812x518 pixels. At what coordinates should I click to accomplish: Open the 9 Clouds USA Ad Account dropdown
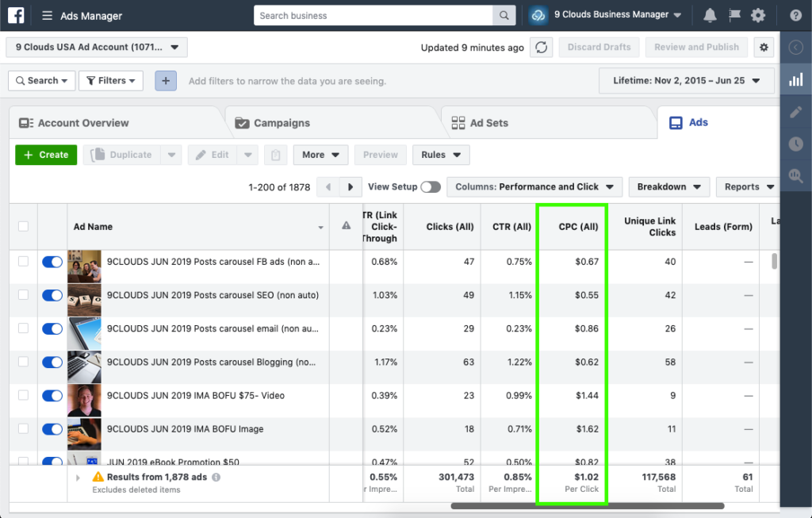click(97, 47)
